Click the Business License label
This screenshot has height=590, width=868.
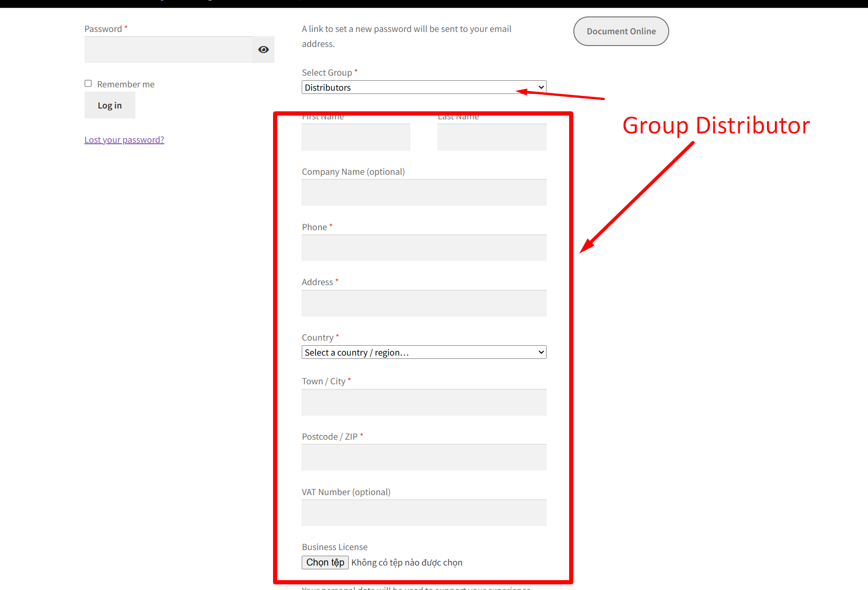[x=334, y=547]
